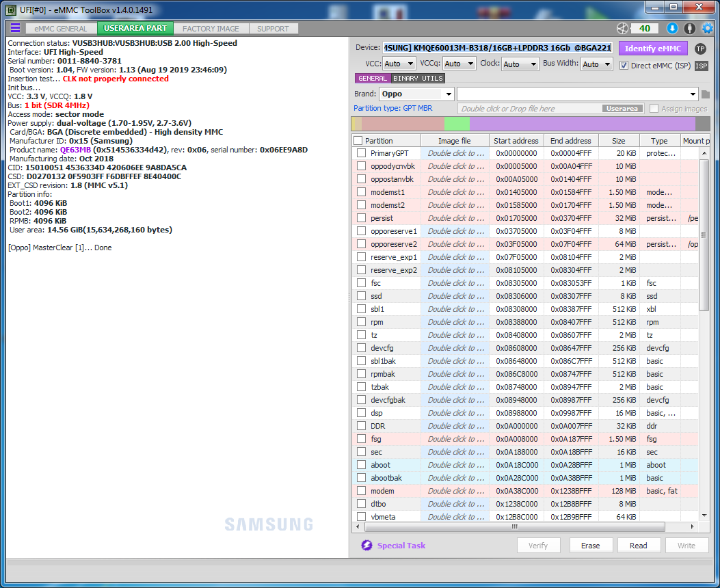
Task: Check the select-all Partition header checkbox
Action: click(358, 140)
